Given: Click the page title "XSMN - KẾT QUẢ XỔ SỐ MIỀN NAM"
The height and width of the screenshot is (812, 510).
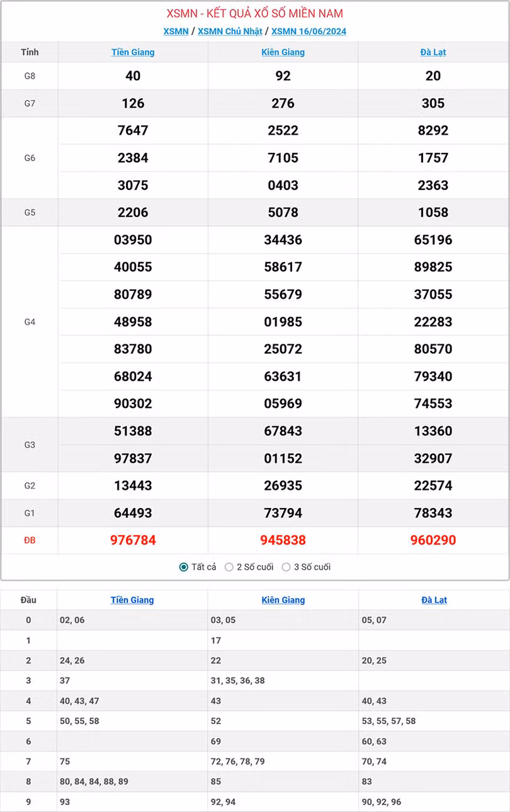Looking at the screenshot, I should [255, 11].
